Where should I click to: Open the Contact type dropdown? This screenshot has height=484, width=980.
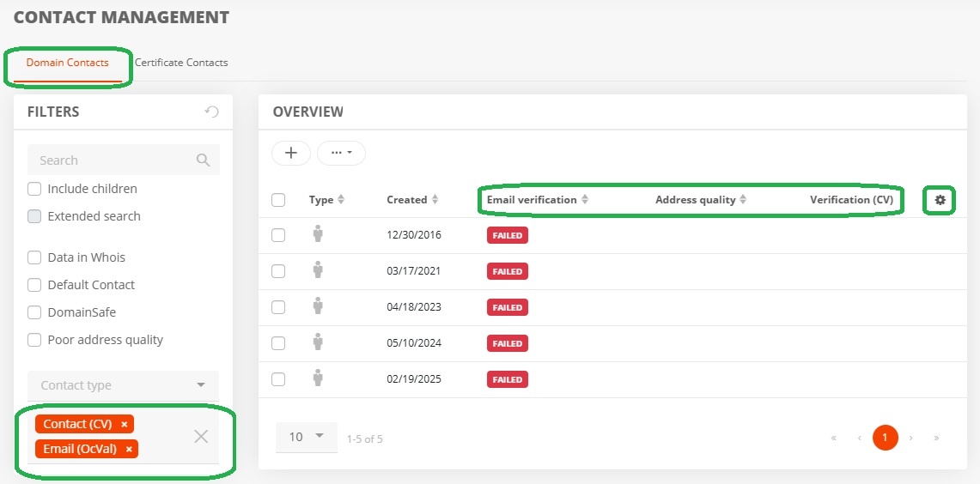coord(123,385)
